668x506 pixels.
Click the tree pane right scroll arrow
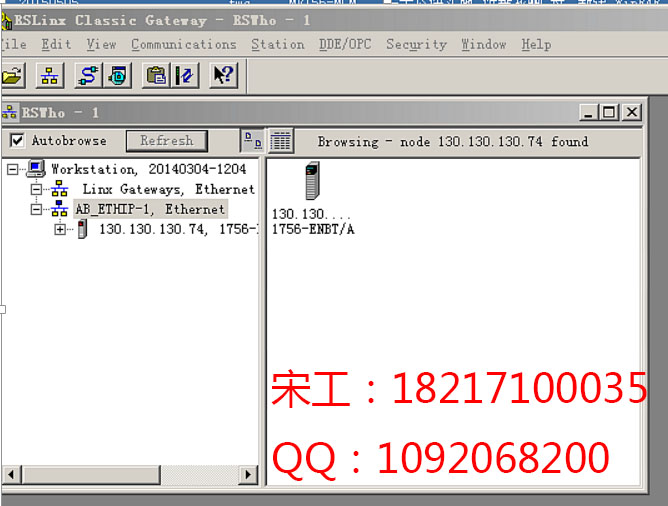click(x=248, y=474)
